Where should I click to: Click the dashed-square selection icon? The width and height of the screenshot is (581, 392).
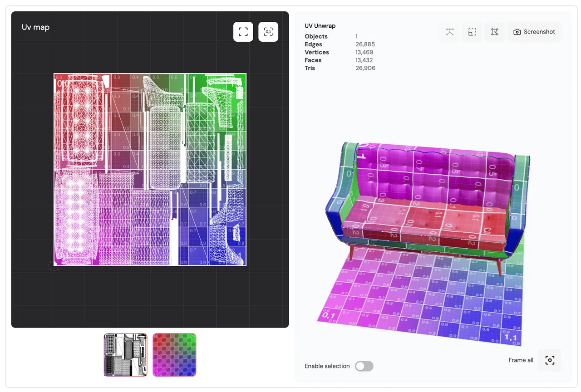(x=472, y=32)
